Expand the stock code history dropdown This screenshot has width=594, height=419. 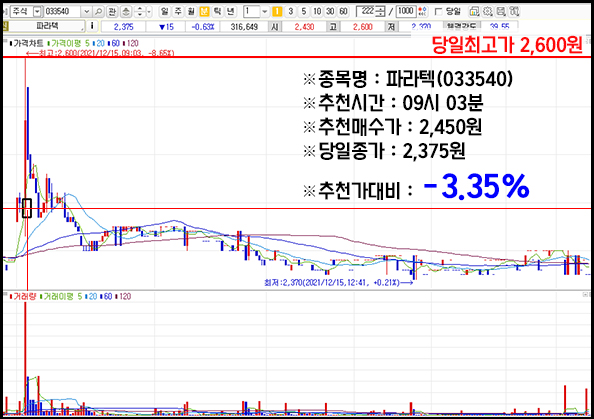tap(86, 11)
